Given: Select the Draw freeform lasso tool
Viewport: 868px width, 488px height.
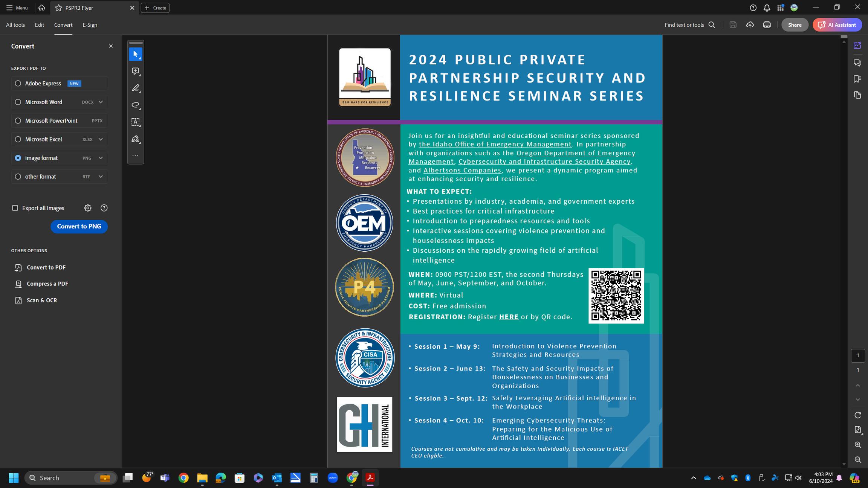Looking at the screenshot, I should coord(135,105).
